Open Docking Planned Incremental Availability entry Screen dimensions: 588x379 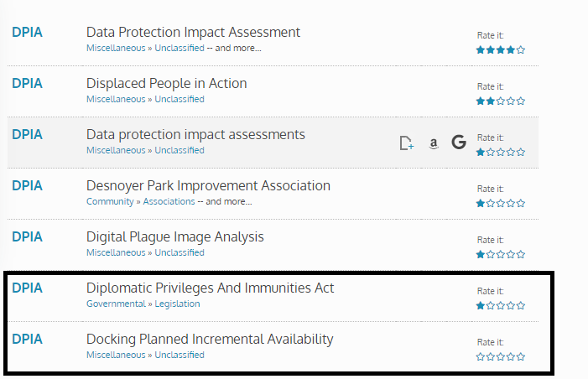click(x=210, y=340)
